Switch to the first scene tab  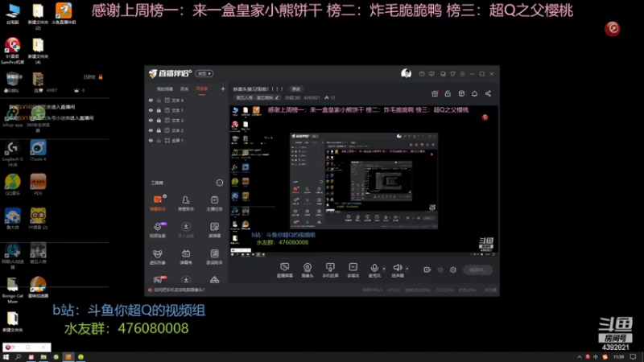click(x=165, y=89)
